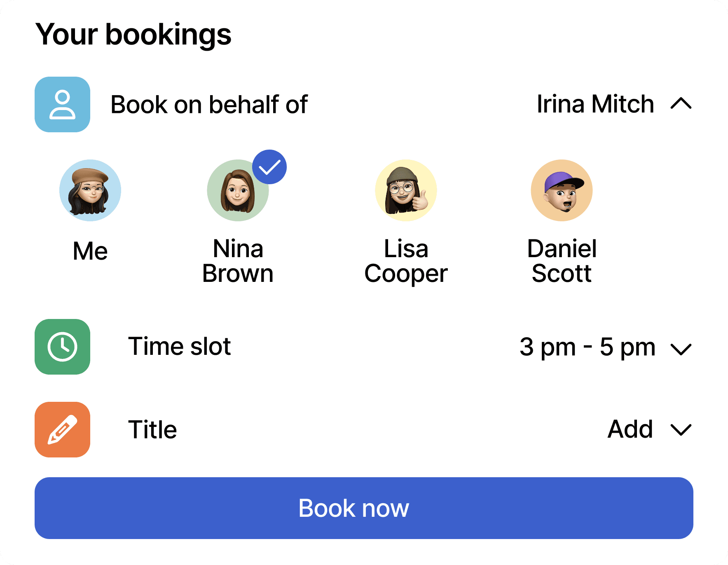Click the 3 pm - 5 pm time text
This screenshot has height=565, width=728.
coord(588,347)
